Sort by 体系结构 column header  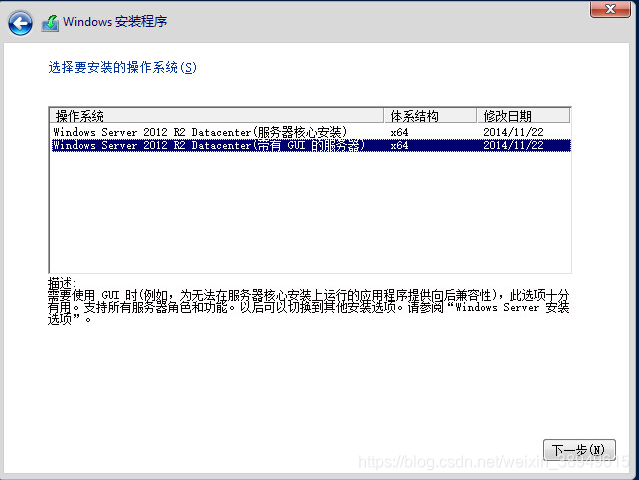[430, 116]
